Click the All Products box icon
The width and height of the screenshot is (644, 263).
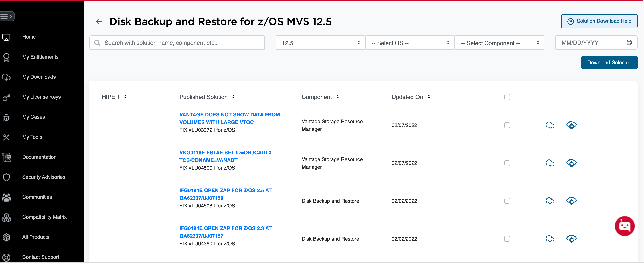[x=6, y=237]
